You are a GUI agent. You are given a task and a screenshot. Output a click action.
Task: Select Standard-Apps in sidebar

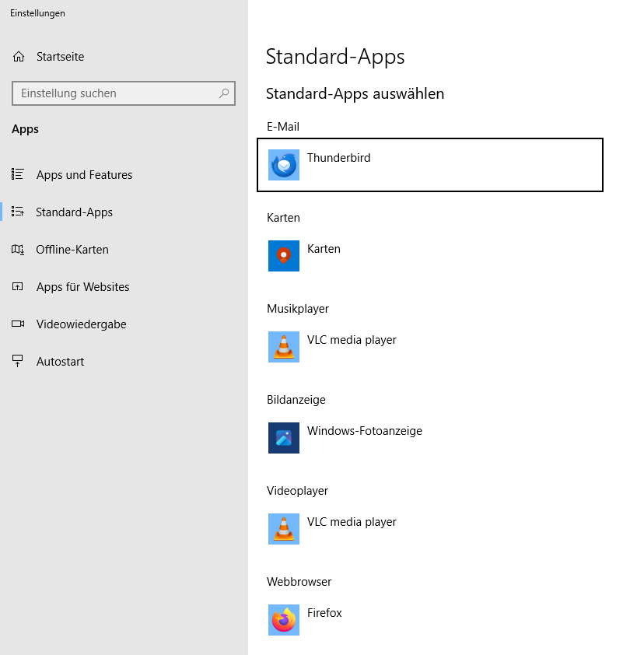124,212
